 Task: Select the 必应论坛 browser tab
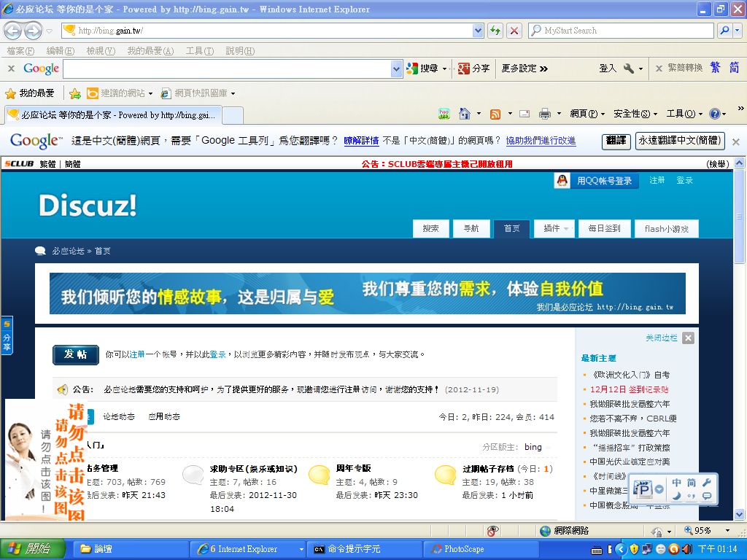point(112,115)
